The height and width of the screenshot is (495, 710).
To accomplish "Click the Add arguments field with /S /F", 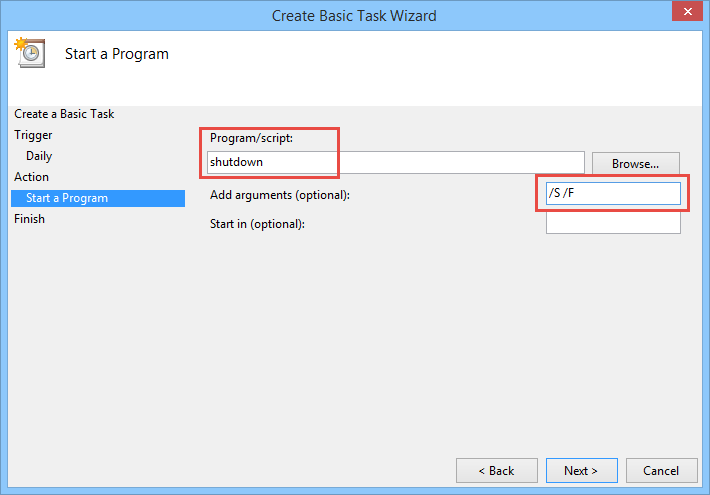I will (x=613, y=193).
